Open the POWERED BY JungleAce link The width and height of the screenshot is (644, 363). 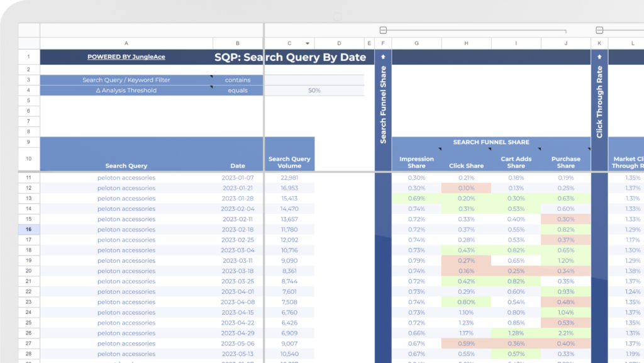(126, 57)
